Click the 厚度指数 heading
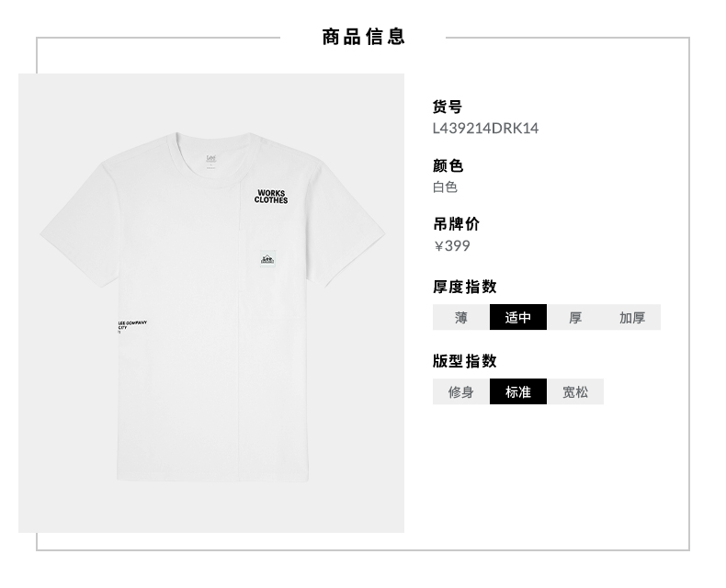The width and height of the screenshot is (726, 588). (465, 287)
